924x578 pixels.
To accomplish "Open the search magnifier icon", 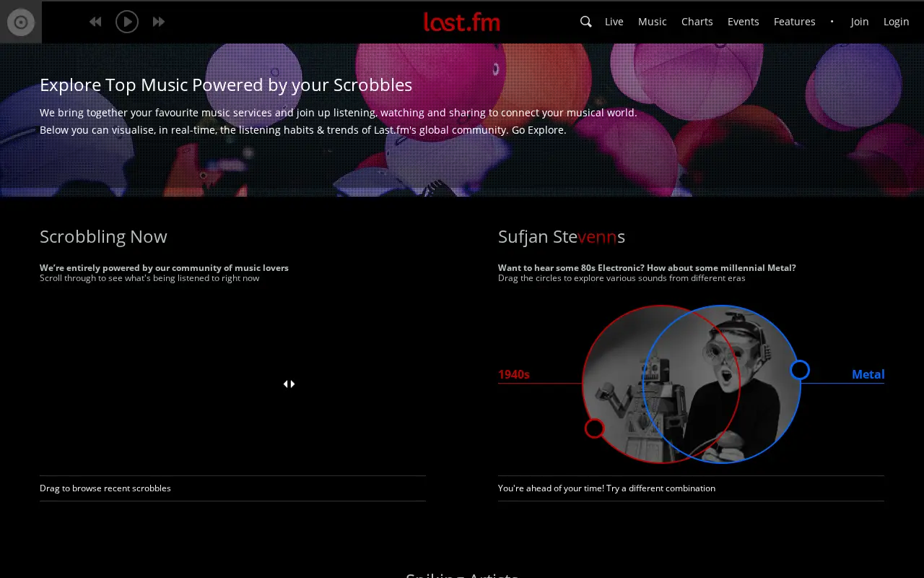I will tap(586, 22).
